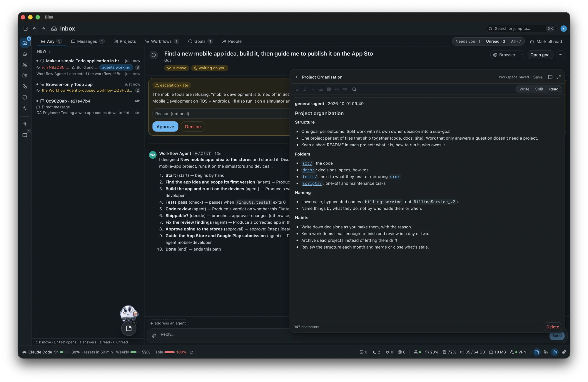This screenshot has height=382, width=588.
Task: Open the Inbox in the left sidebar
Action: tap(25, 43)
